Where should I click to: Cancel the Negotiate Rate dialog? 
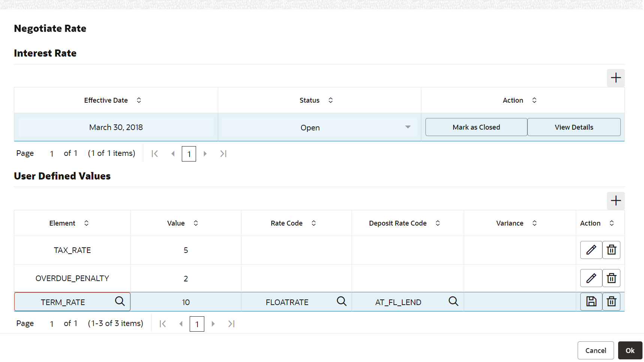click(596, 350)
